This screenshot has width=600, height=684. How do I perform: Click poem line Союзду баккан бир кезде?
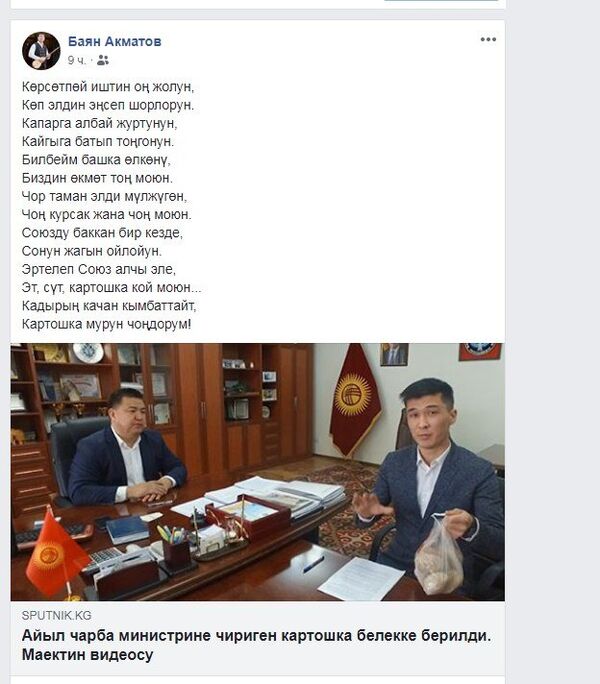[102, 233]
